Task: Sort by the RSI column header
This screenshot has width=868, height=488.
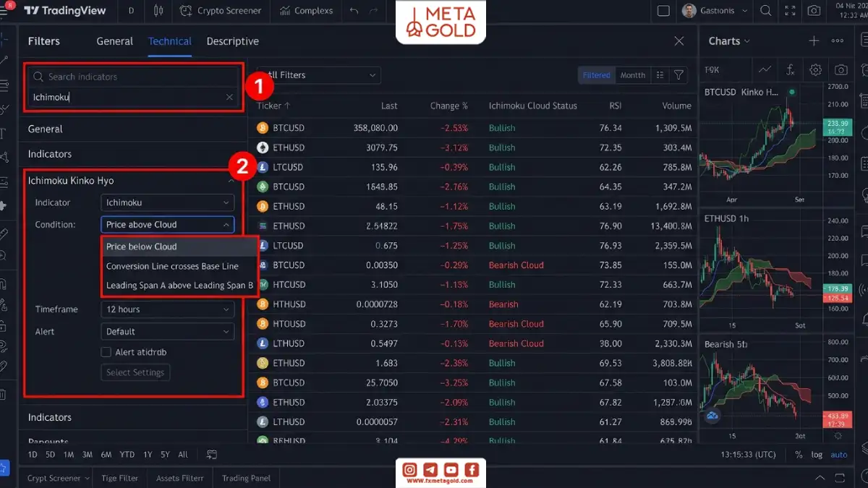Action: coord(615,106)
